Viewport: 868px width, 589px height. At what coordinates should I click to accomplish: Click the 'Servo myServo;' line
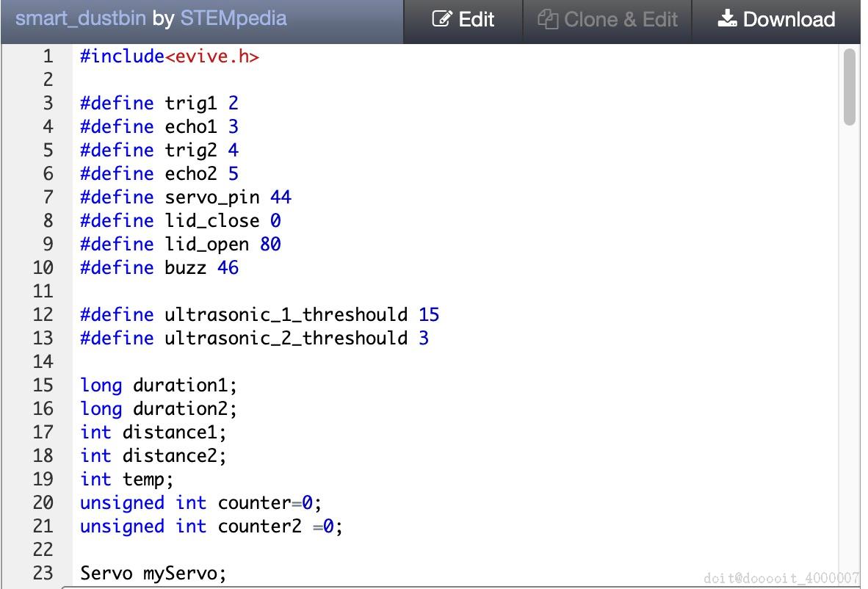[153, 574]
